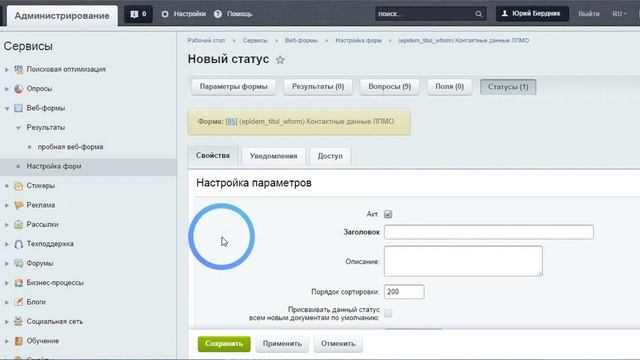Expand the Реклама tree node

[x=7, y=205]
